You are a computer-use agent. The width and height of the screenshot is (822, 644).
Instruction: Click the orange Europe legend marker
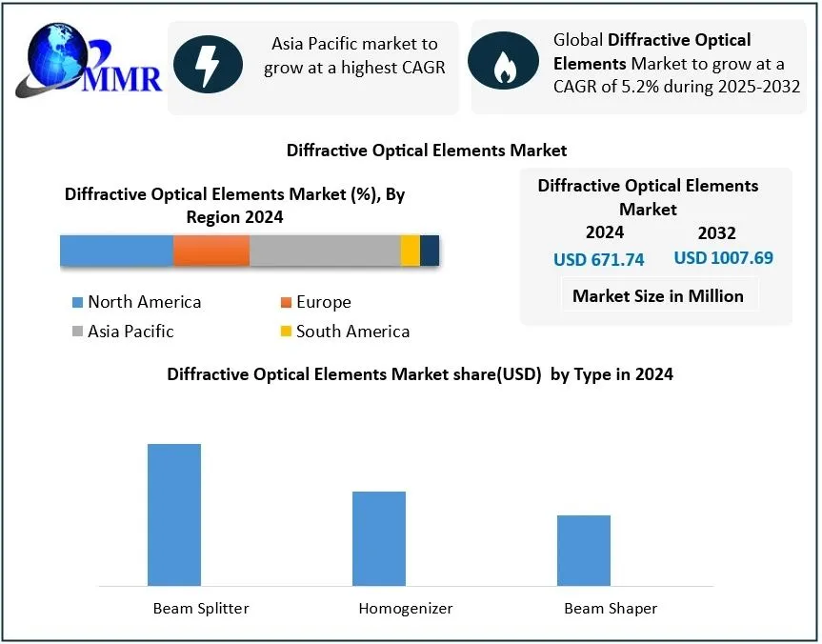tap(286, 303)
